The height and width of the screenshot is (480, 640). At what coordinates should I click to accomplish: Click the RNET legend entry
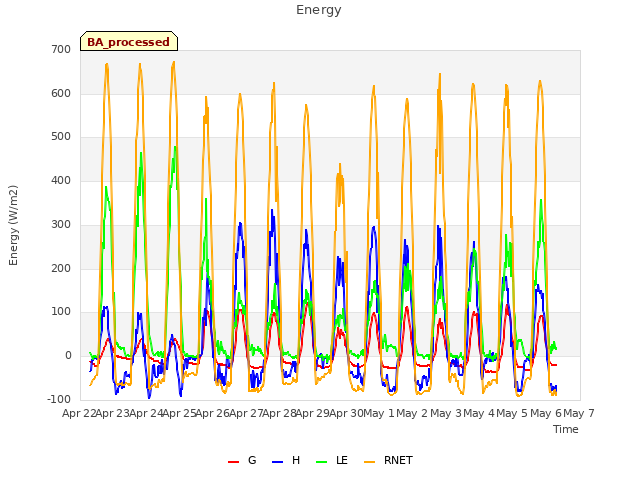(x=388, y=460)
